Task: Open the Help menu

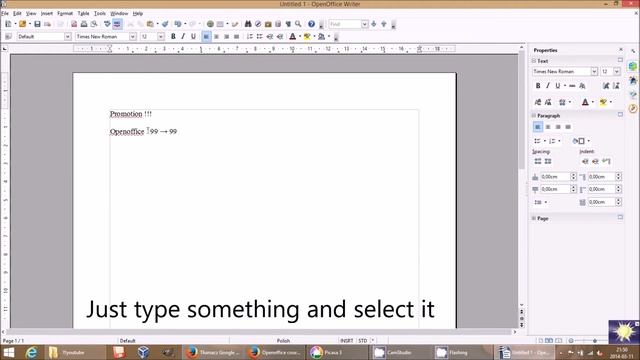Action: pos(138,13)
